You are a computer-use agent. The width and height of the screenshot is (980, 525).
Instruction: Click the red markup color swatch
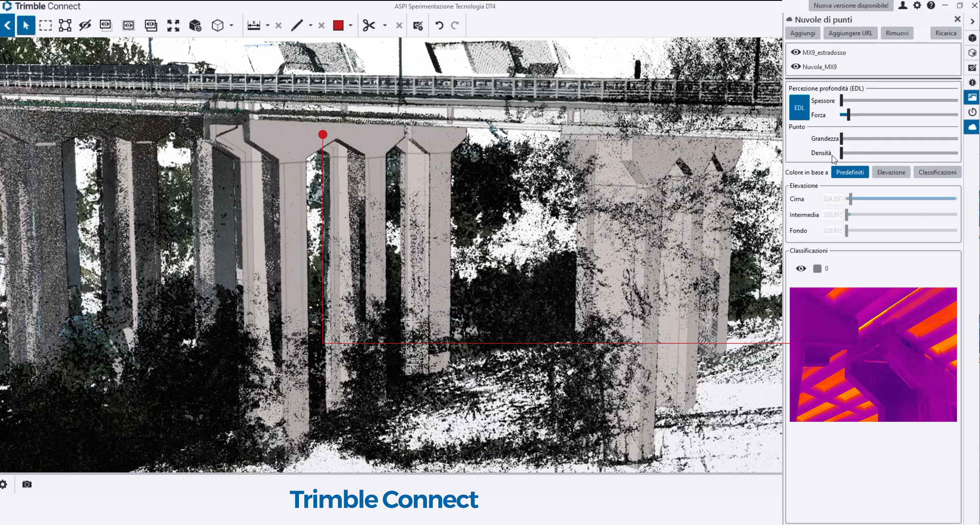pyautogui.click(x=338, y=25)
